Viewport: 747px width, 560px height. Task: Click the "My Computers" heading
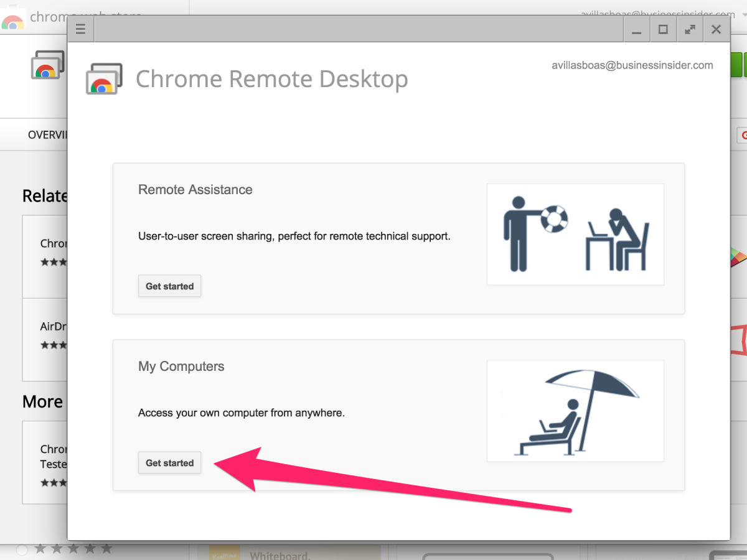181,366
